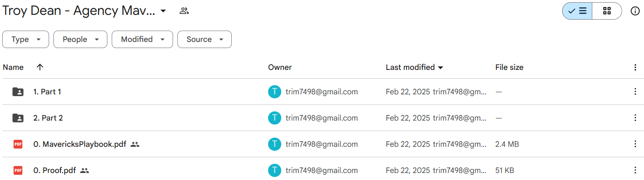The height and width of the screenshot is (180, 644).
Task: Click the shared folder people icon by the title
Action: (x=184, y=11)
